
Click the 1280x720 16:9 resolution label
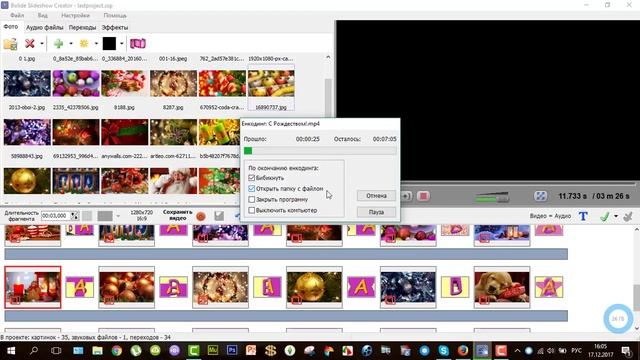coord(142,216)
